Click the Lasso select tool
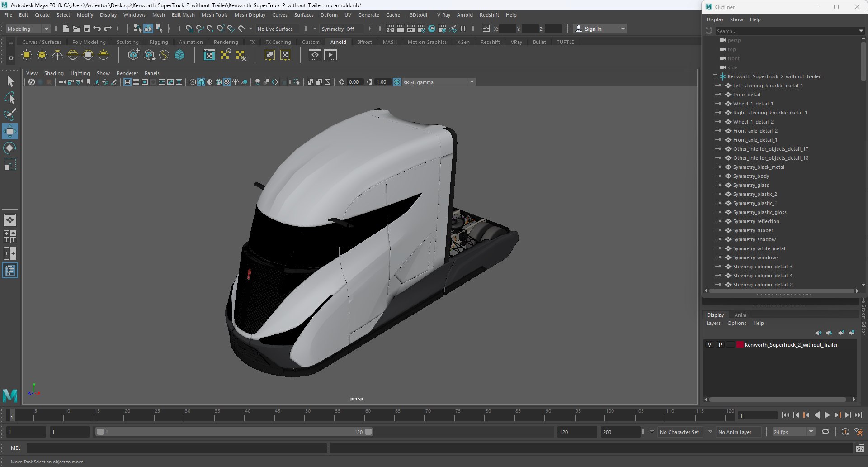Viewport: 868px width, 467px height. click(9, 98)
